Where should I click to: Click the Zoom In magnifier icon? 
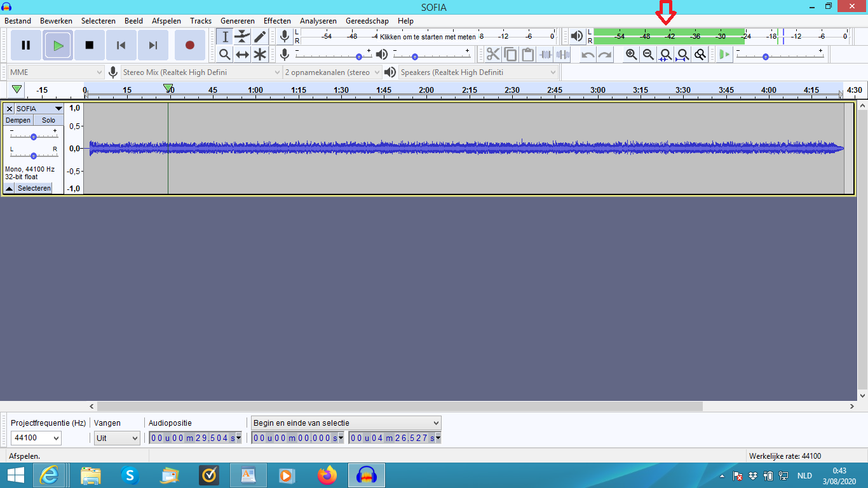click(631, 55)
